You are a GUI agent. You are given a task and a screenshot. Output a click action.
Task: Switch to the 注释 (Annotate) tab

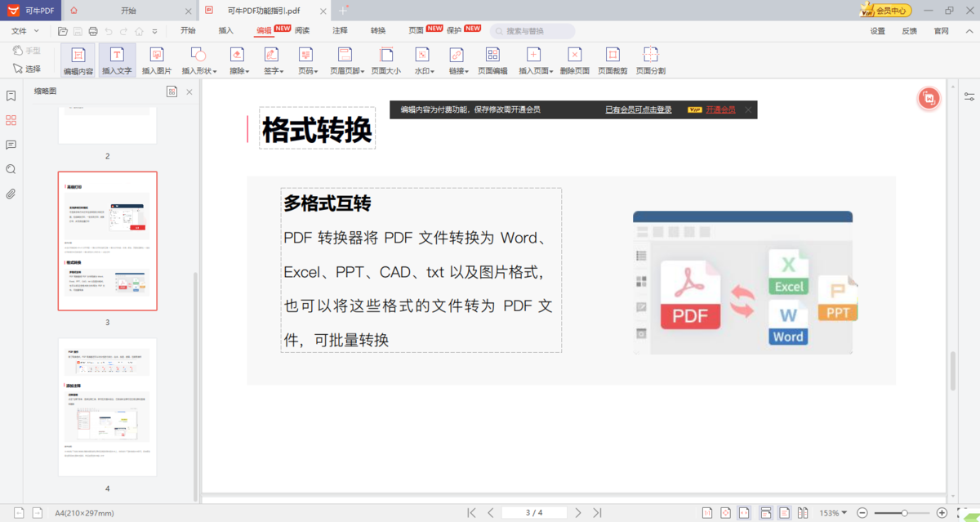340,30
